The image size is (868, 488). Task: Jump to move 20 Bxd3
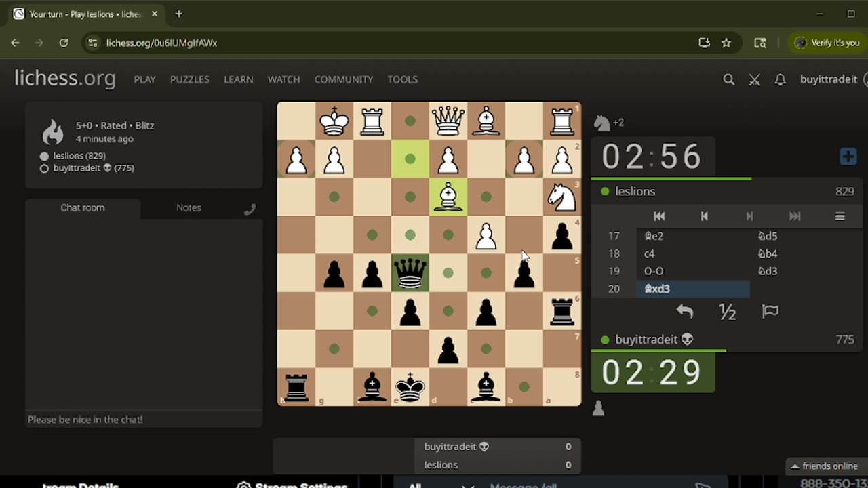click(x=693, y=289)
